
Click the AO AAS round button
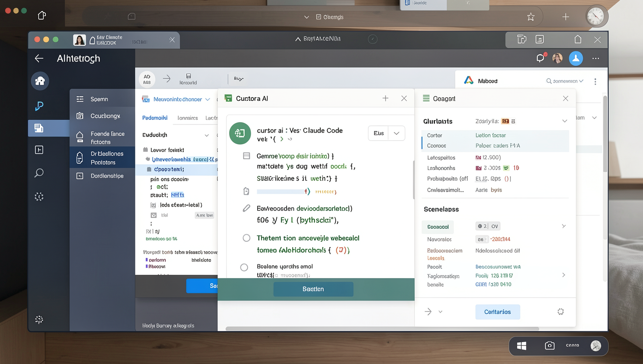(147, 79)
